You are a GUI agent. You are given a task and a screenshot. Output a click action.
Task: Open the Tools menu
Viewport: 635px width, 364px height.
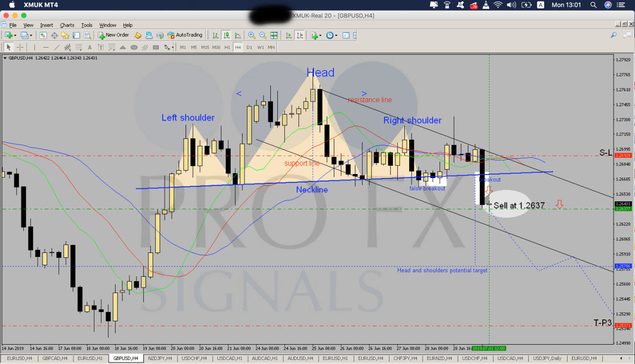[x=87, y=25]
